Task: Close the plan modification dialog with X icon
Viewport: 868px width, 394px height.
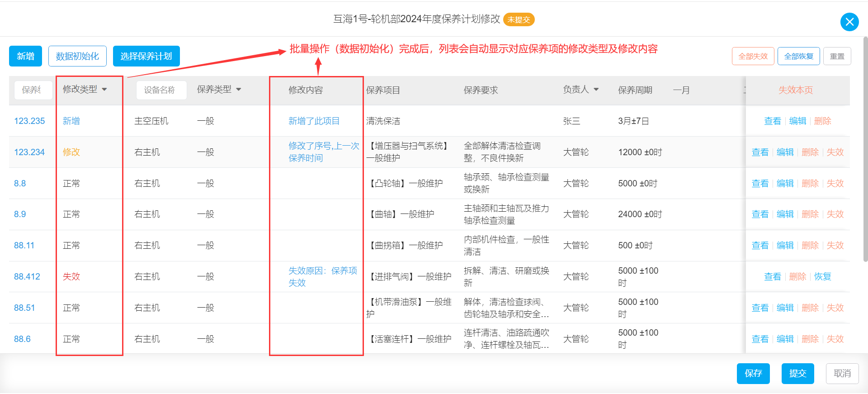Action: (x=849, y=22)
